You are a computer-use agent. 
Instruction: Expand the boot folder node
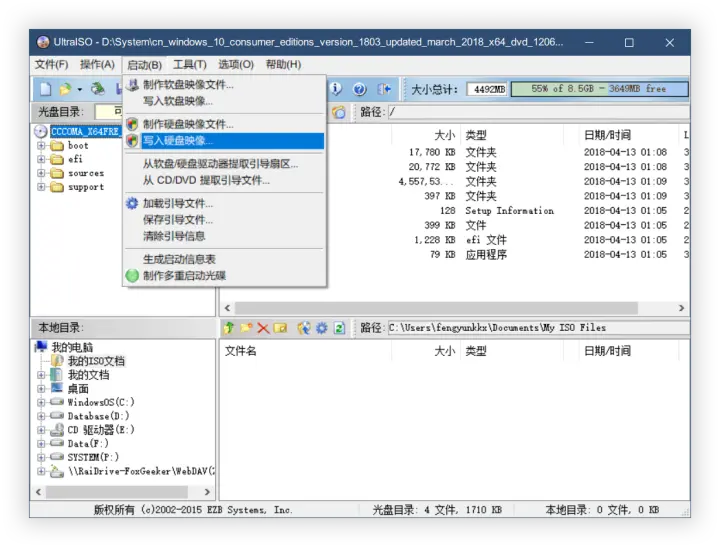tap(41, 146)
